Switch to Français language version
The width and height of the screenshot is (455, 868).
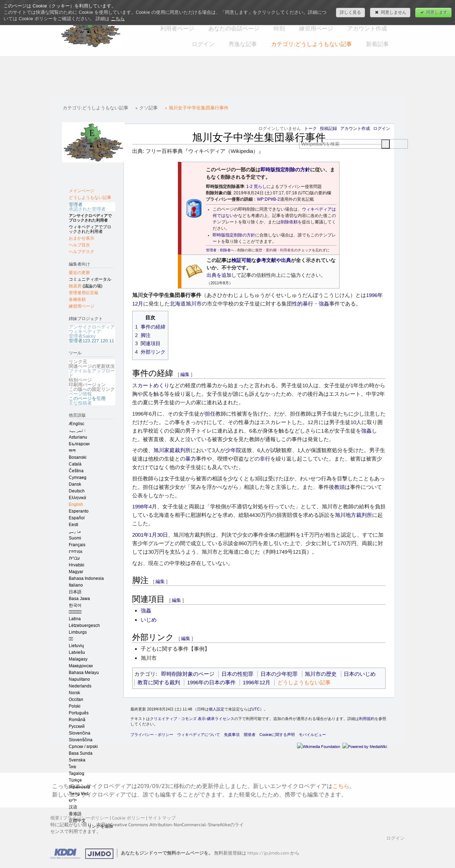click(x=77, y=545)
